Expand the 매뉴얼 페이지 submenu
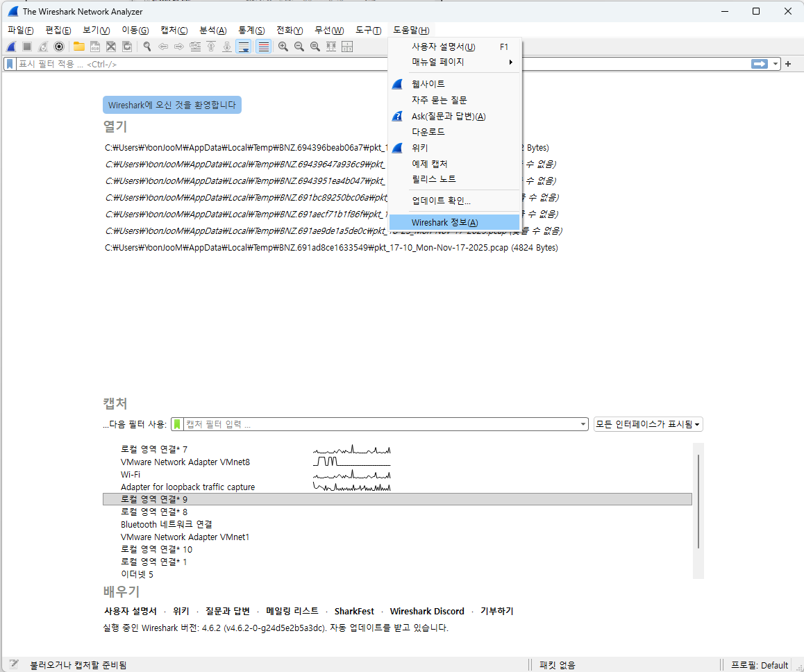Viewport: 804px width, 672px height. 454,62
